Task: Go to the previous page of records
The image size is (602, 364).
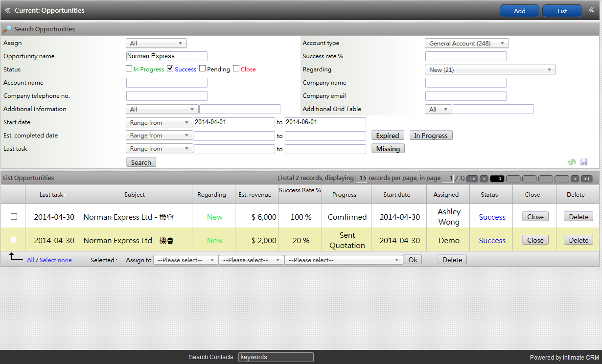Action: 484,179
